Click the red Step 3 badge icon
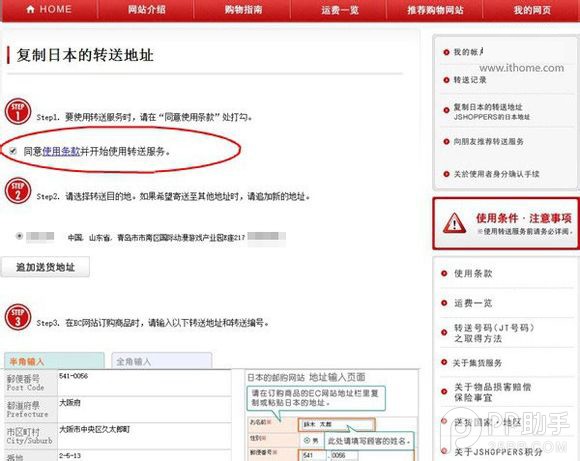 (18, 317)
